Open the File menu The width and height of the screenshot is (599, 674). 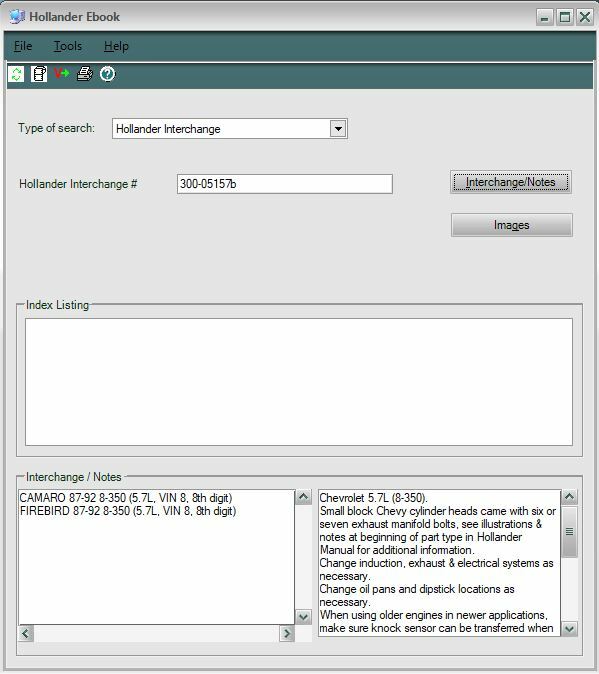click(x=23, y=46)
